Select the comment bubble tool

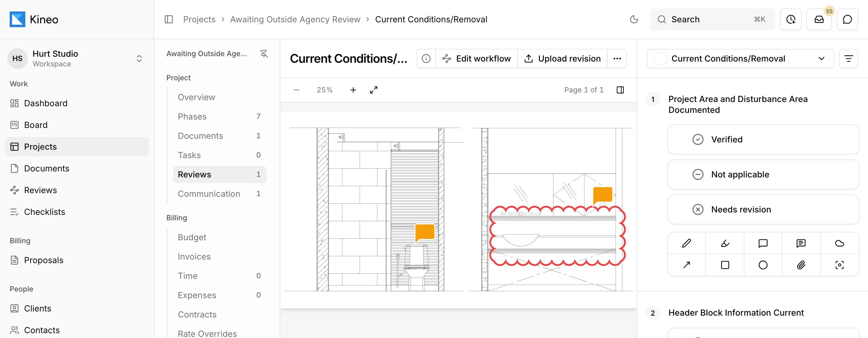tap(763, 243)
